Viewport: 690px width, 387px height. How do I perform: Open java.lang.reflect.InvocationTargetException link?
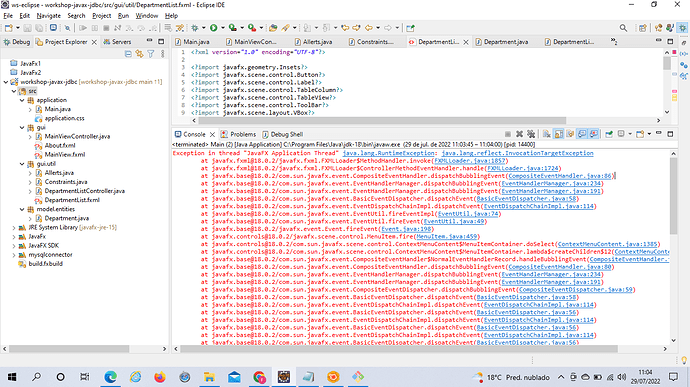pyautogui.click(x=517, y=153)
